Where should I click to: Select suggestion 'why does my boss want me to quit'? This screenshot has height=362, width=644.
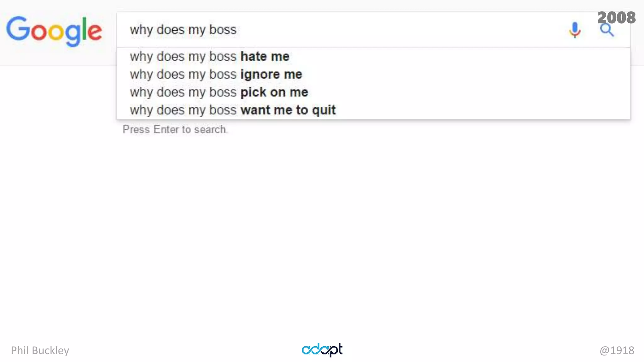pyautogui.click(x=233, y=110)
